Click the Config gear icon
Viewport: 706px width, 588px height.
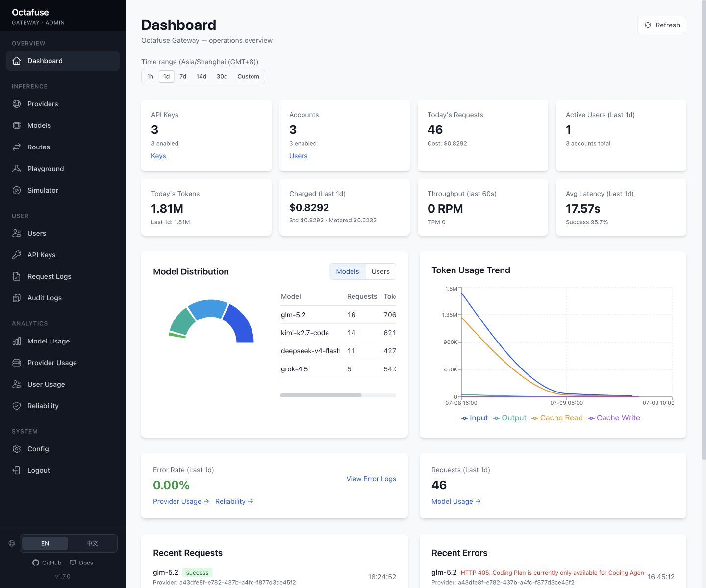click(x=17, y=449)
